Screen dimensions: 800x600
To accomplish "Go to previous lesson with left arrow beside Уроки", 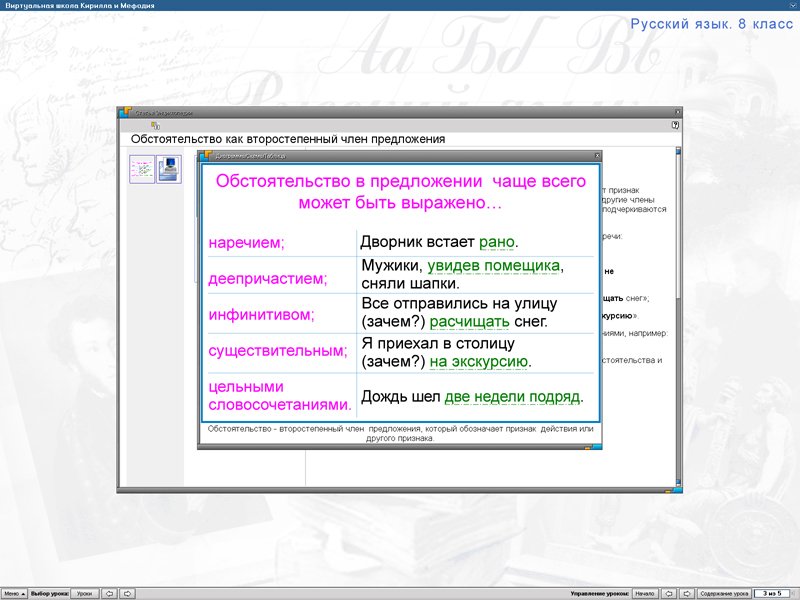I will (x=110, y=594).
